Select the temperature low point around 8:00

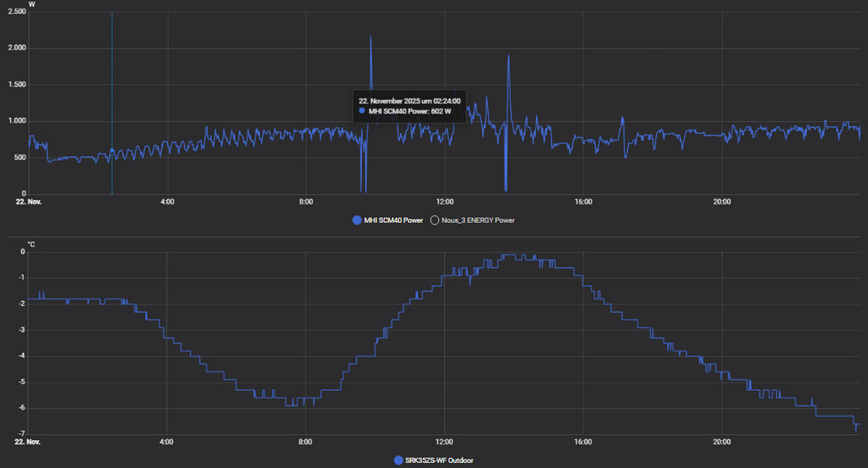[x=292, y=404]
